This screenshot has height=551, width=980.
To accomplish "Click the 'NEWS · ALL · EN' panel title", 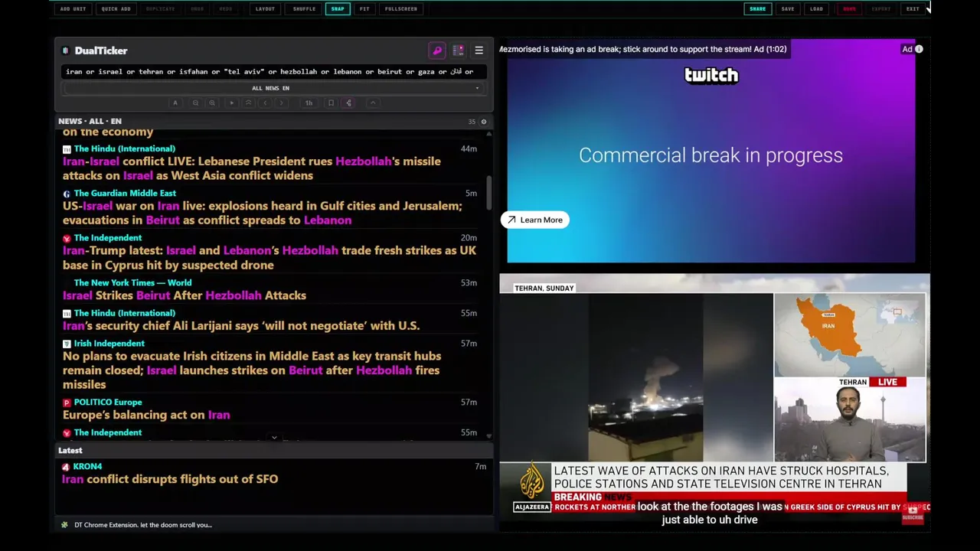I will [x=90, y=121].
